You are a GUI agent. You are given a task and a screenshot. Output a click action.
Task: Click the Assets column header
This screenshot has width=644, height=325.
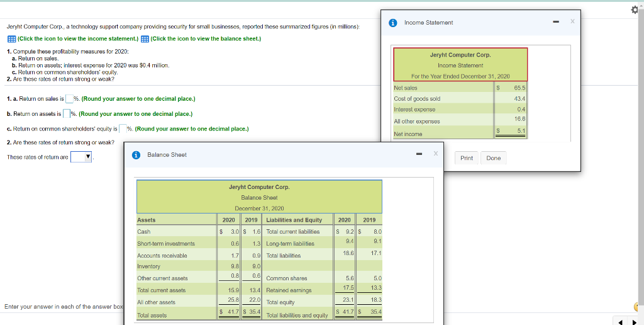[x=146, y=220]
